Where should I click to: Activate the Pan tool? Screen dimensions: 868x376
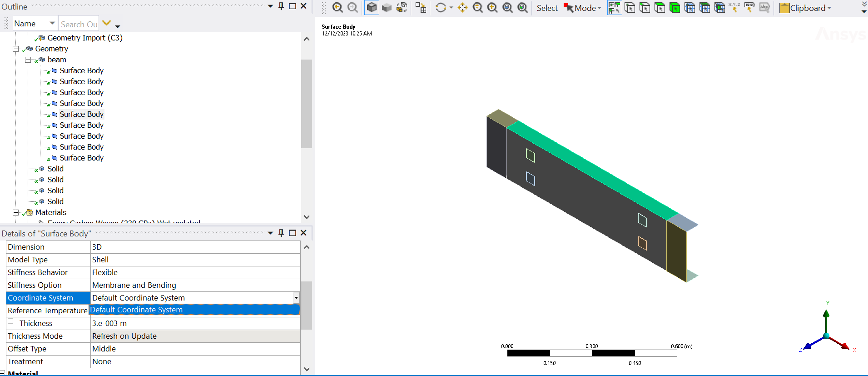(x=462, y=8)
